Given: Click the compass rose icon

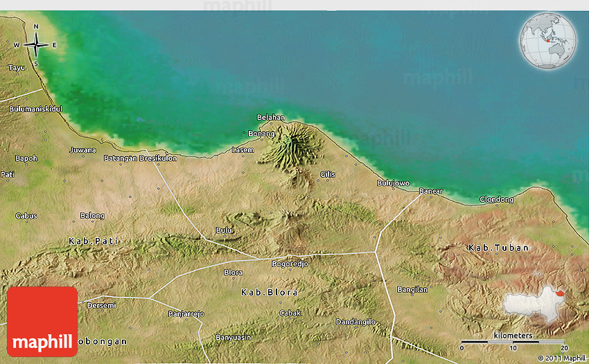Looking at the screenshot, I should pos(36,45).
